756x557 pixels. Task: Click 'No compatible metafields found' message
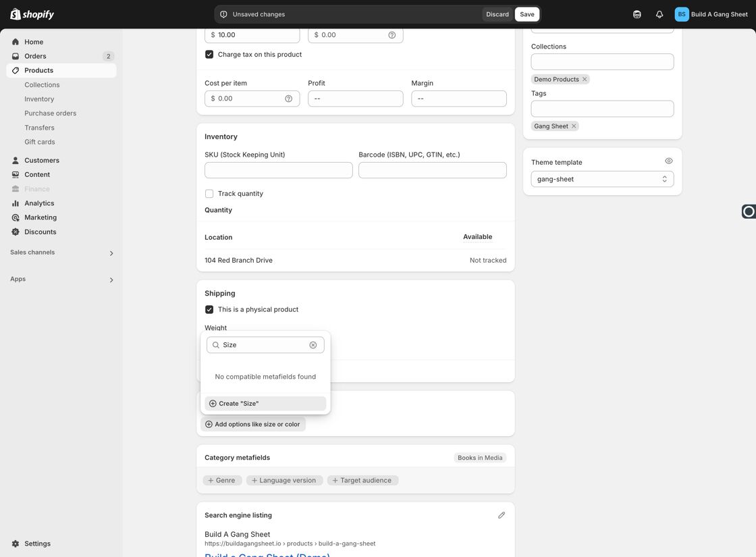[x=265, y=377]
